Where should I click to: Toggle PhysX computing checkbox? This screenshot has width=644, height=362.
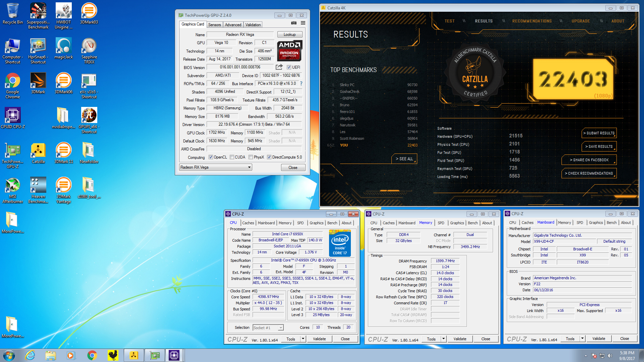(x=251, y=157)
